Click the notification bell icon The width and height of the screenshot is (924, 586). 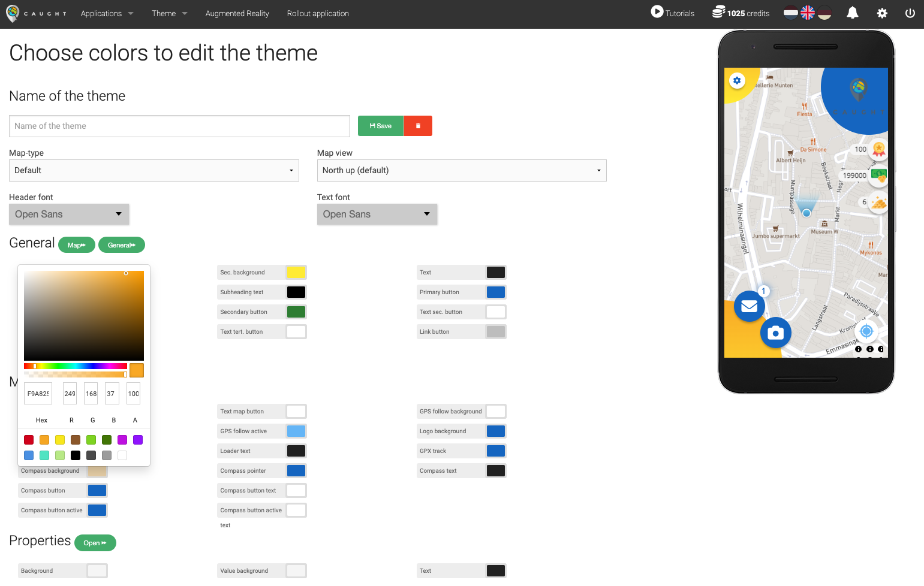coord(852,13)
